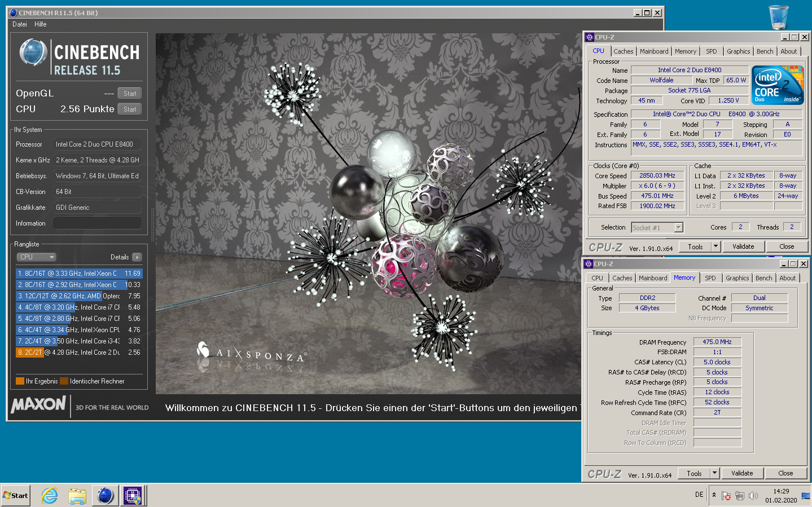Open About tab in lower CPU-Z
The image size is (812, 507).
click(788, 278)
